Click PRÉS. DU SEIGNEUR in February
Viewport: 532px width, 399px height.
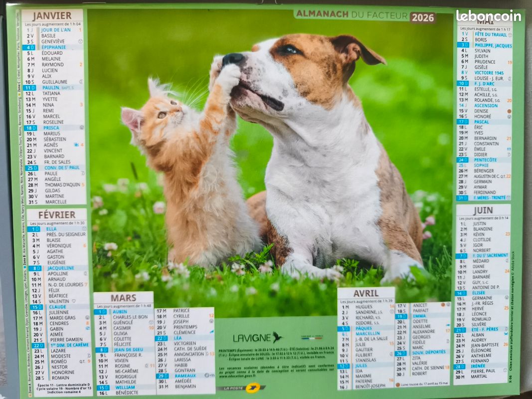coord(66,234)
